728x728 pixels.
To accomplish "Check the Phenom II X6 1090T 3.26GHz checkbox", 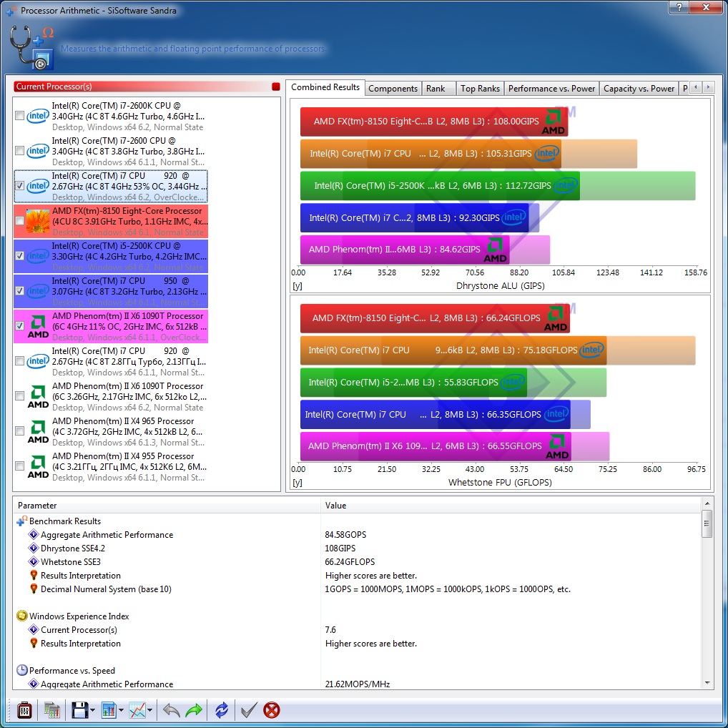I will pos(19,396).
